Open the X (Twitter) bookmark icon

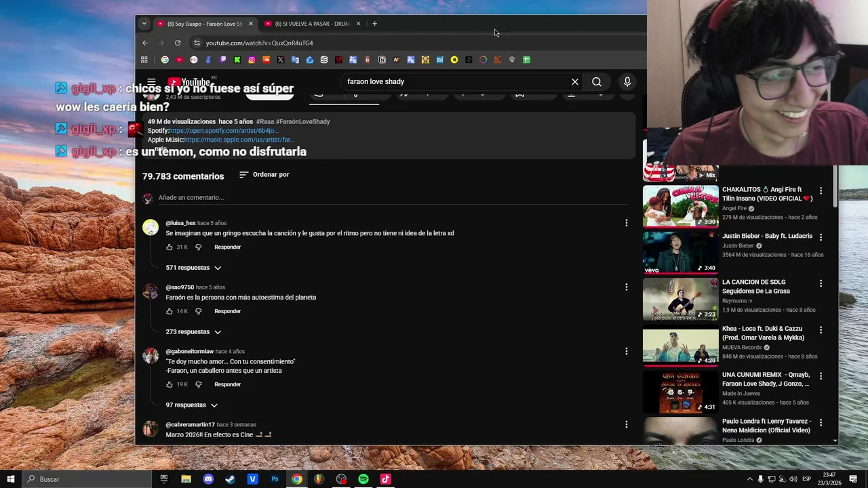[281, 60]
